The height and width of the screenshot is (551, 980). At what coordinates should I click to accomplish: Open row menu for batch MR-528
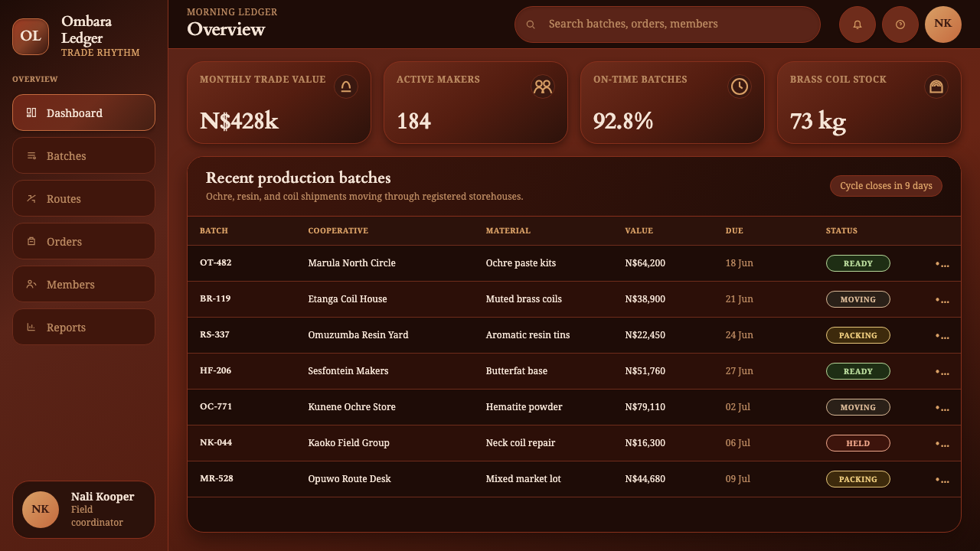(x=942, y=480)
